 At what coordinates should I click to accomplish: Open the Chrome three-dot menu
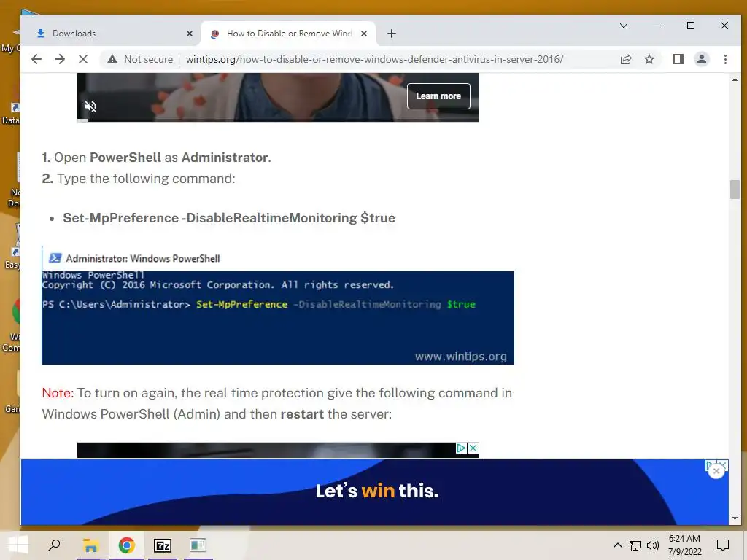[725, 59]
